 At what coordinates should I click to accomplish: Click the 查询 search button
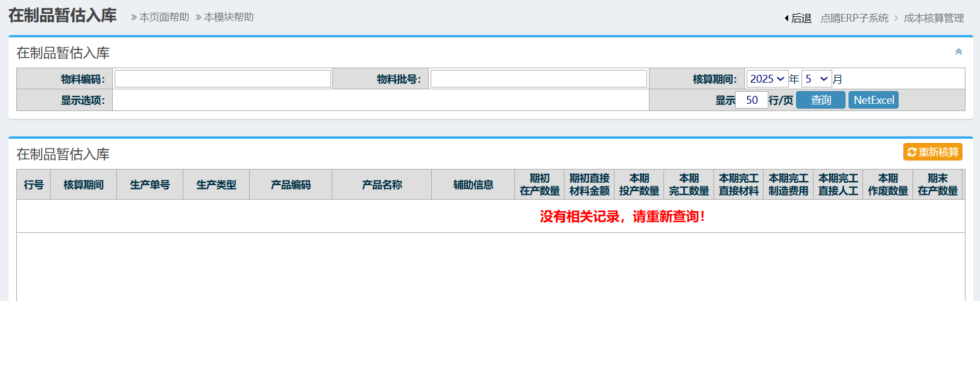click(x=820, y=100)
